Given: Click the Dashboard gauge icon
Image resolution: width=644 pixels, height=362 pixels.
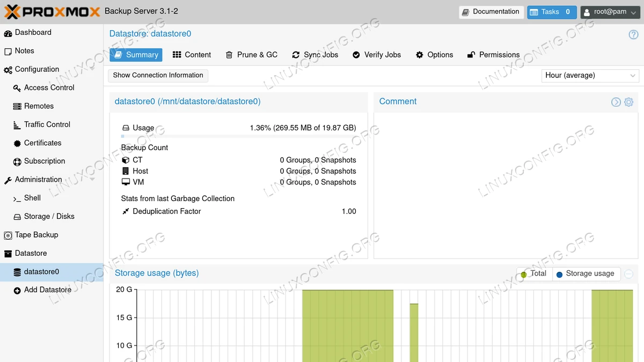Looking at the screenshot, I should point(8,33).
